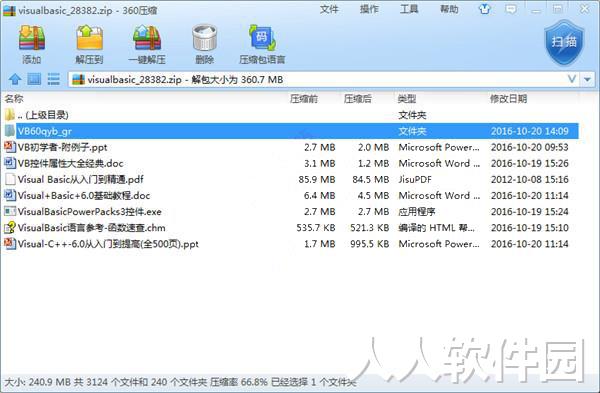
Task: Click the zip icon in the address bar
Action: coord(78,80)
